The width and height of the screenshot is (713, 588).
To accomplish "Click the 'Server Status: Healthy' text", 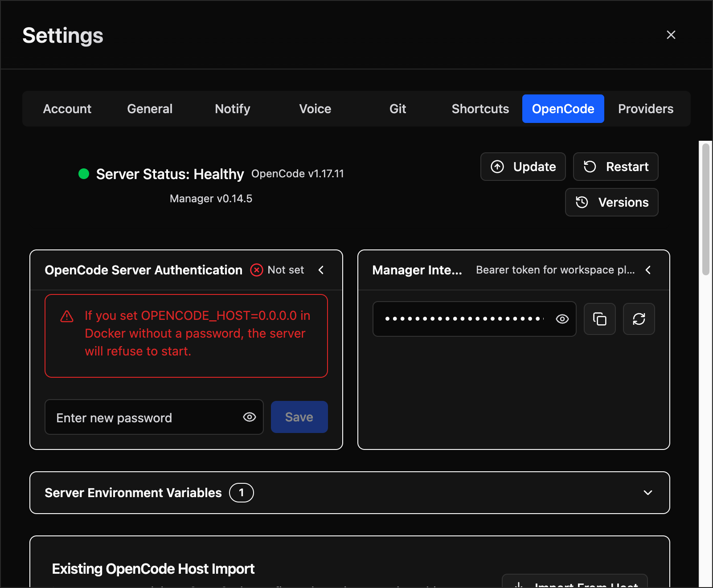I will [170, 174].
